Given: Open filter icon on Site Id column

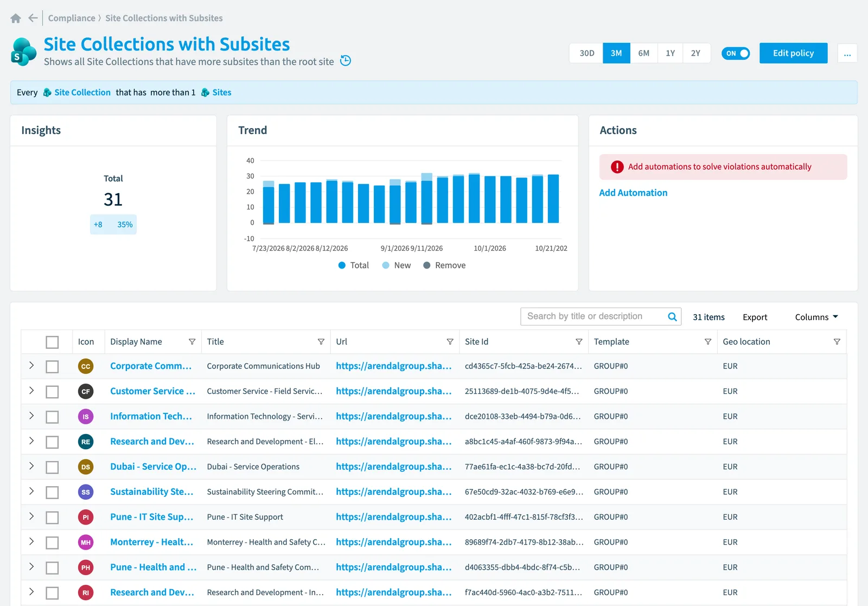Looking at the screenshot, I should point(579,342).
